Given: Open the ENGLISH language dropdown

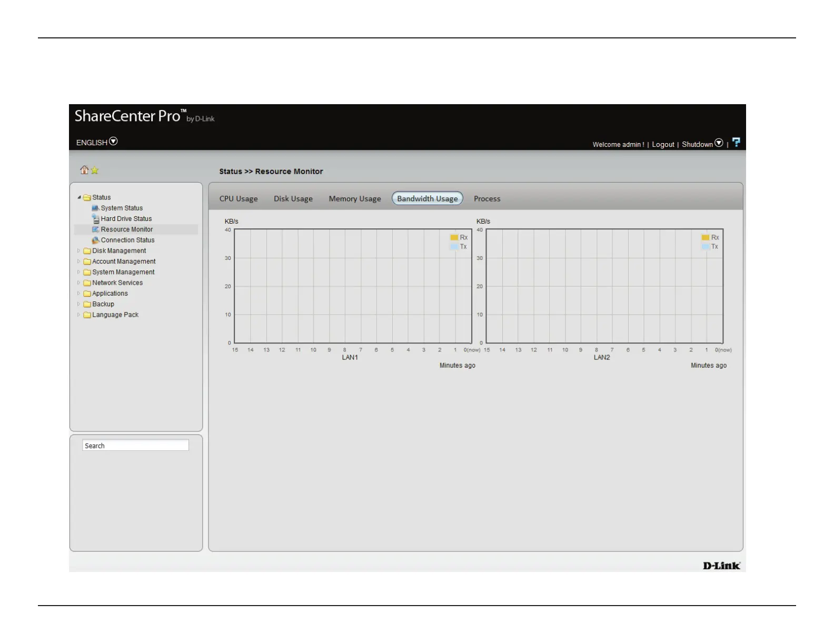Looking at the screenshot, I should 113,142.
